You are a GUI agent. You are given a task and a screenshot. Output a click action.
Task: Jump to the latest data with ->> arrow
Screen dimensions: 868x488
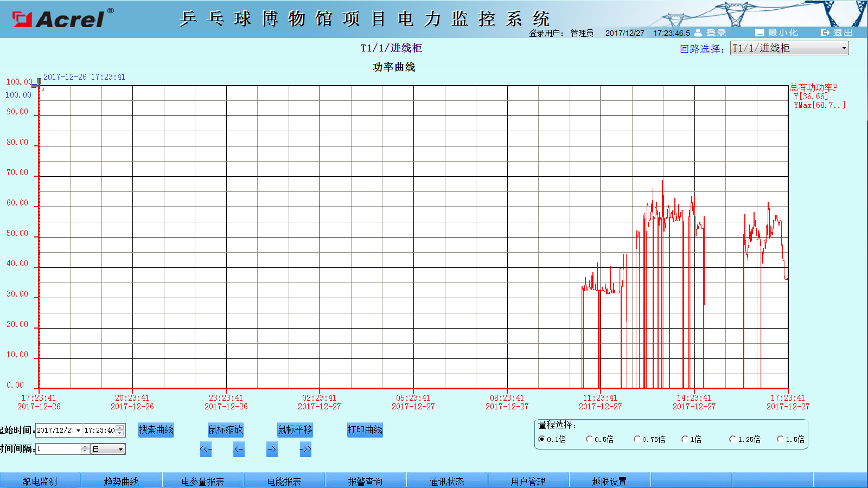point(305,450)
